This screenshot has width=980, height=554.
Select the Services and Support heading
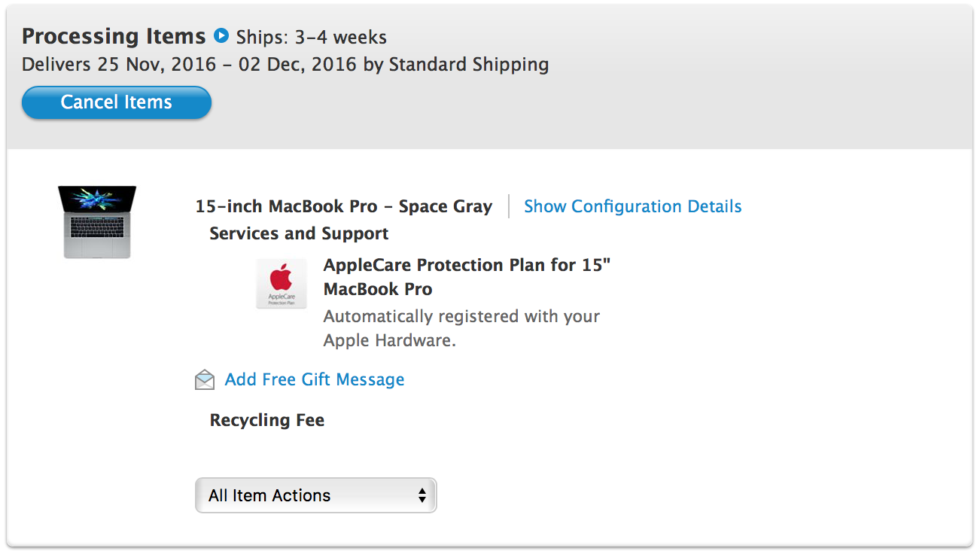299,233
